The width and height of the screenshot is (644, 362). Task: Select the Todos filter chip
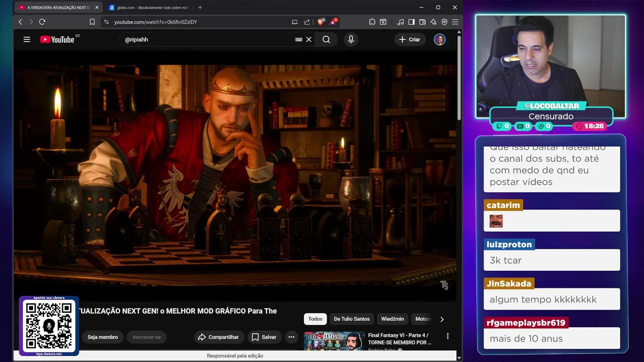tap(315, 319)
